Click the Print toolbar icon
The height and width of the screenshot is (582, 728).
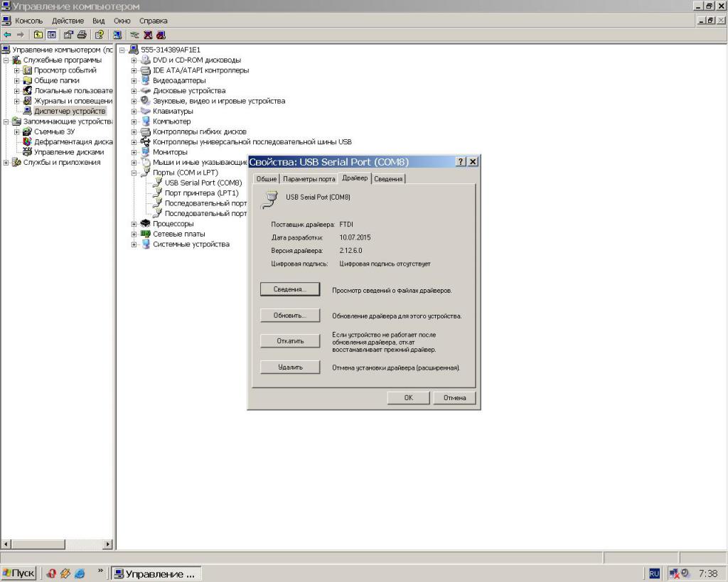tap(82, 34)
